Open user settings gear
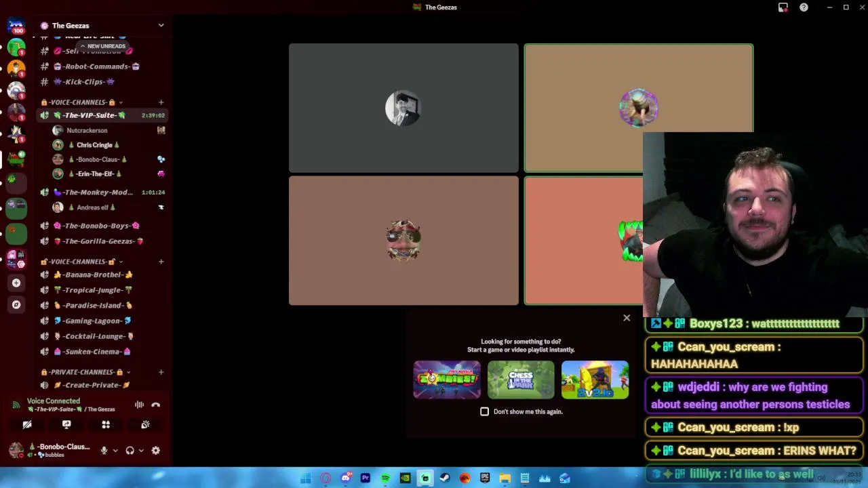 155,450
